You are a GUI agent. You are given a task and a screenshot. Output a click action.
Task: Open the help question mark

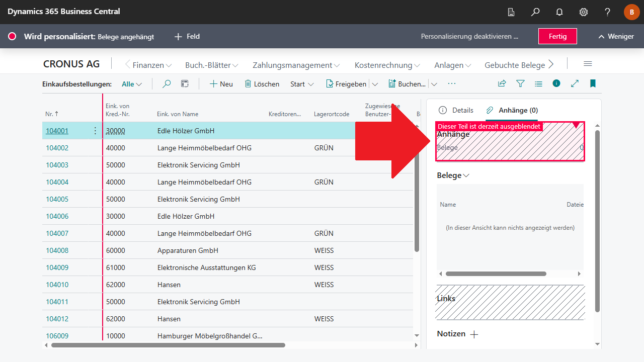click(x=608, y=12)
